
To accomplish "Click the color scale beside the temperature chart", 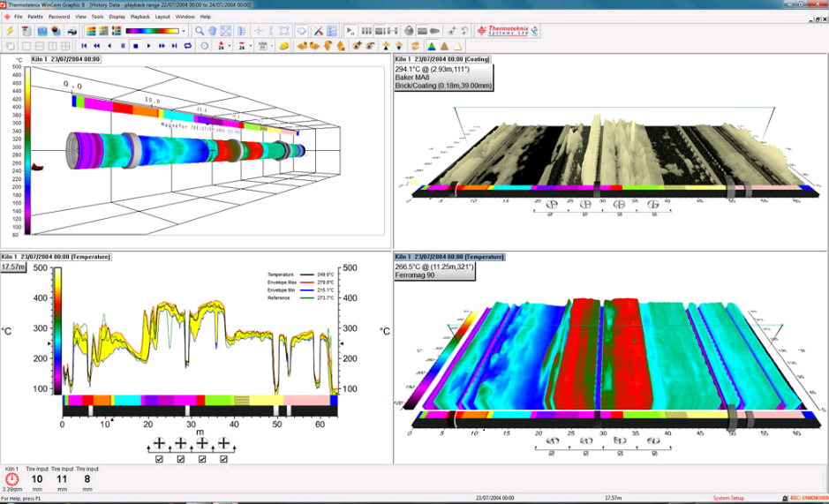I will tap(57, 331).
